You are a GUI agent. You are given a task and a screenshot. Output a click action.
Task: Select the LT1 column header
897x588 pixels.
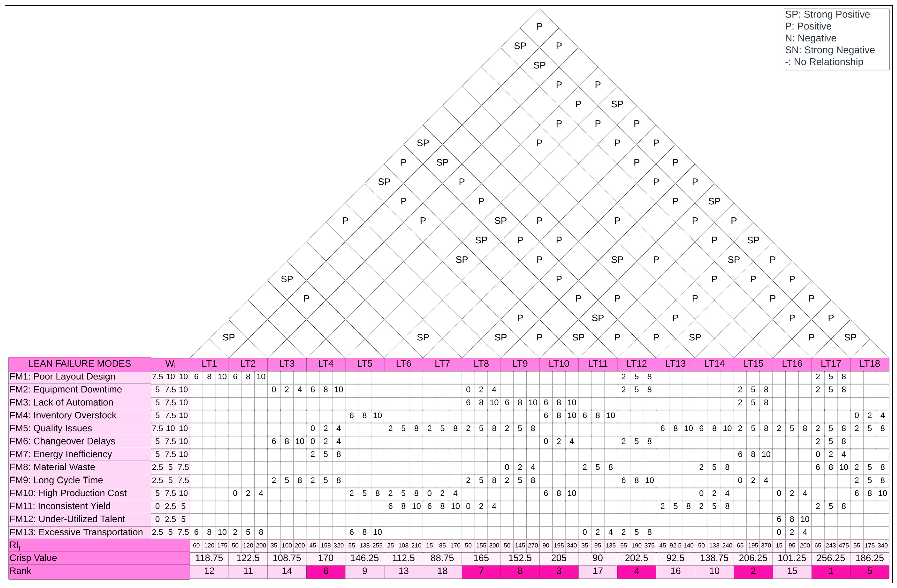point(209,364)
